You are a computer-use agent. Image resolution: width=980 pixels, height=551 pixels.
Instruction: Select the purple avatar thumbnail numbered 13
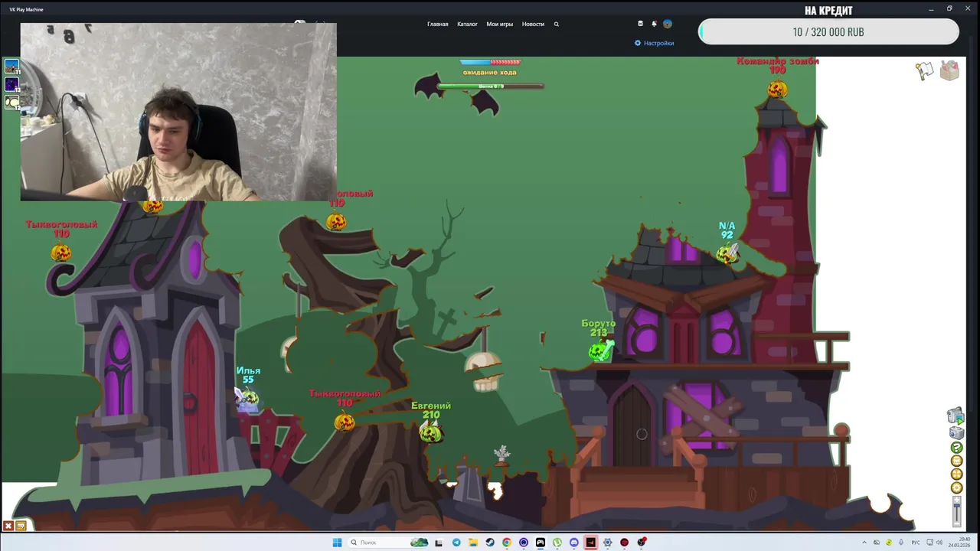coord(11,84)
